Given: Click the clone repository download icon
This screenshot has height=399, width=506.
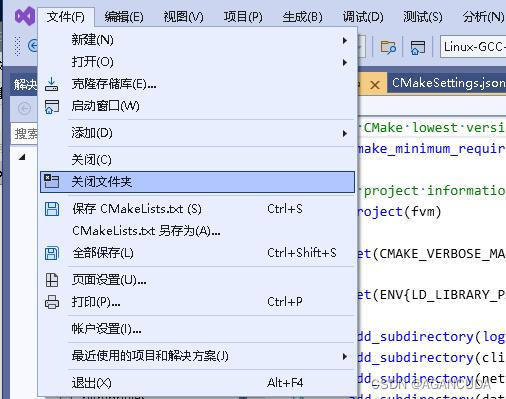Looking at the screenshot, I should [52, 84].
